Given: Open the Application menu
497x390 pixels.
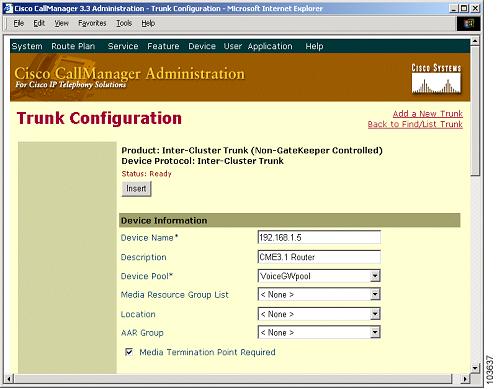Looking at the screenshot, I should (270, 46).
